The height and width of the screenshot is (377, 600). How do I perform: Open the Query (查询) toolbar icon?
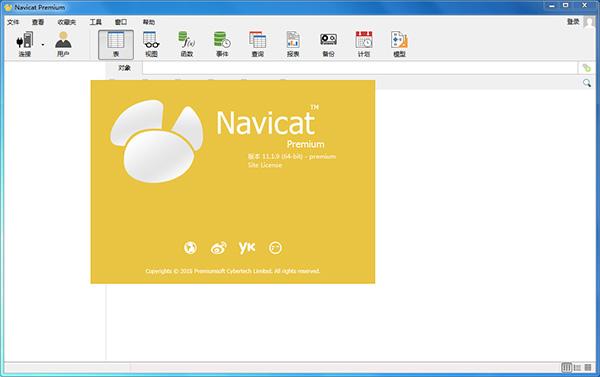coord(258,43)
